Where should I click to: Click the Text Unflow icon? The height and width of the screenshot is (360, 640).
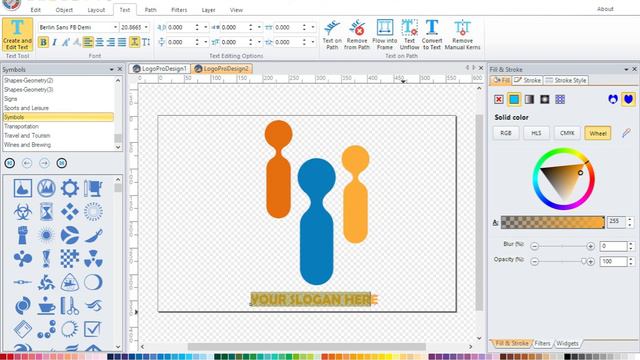[409, 35]
